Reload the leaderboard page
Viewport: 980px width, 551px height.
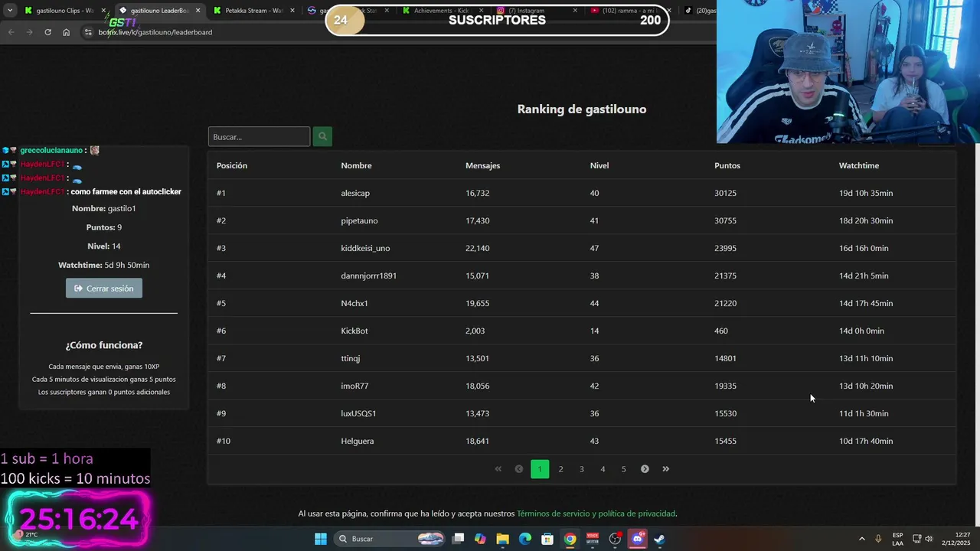click(x=47, y=32)
